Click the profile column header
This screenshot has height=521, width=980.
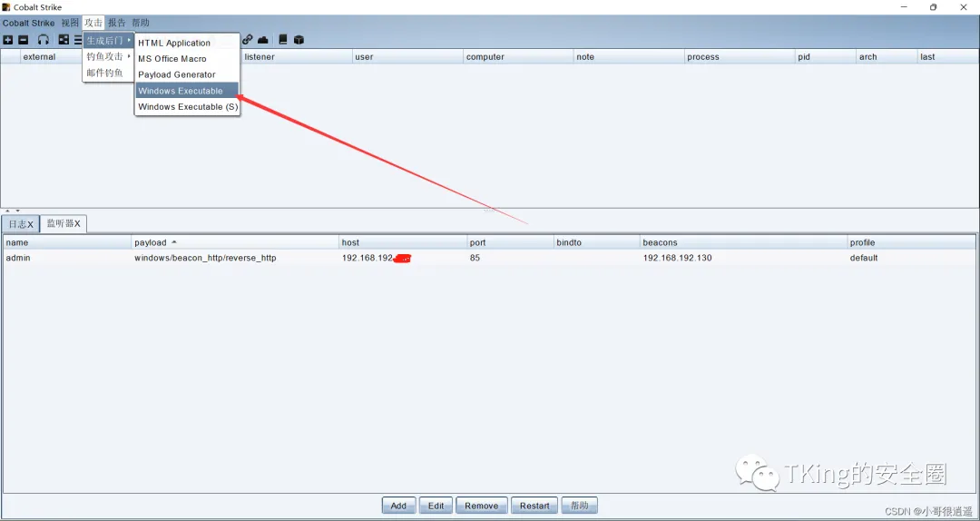(x=911, y=242)
